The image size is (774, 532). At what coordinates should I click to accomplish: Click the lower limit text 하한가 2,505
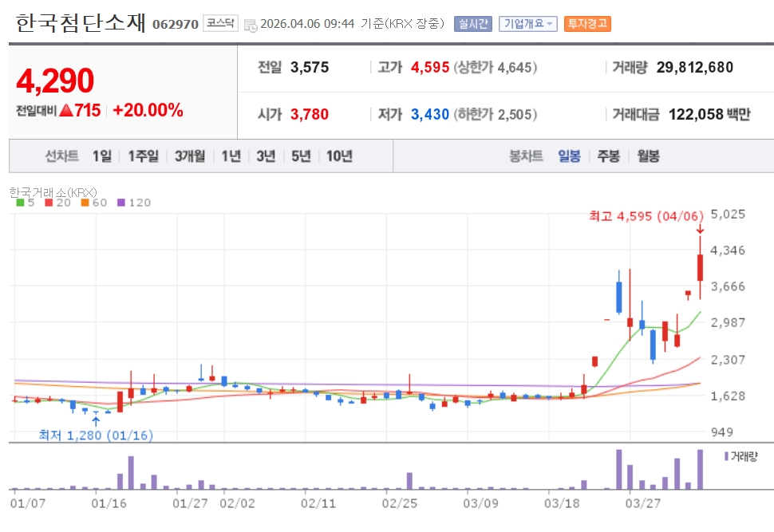[495, 115]
